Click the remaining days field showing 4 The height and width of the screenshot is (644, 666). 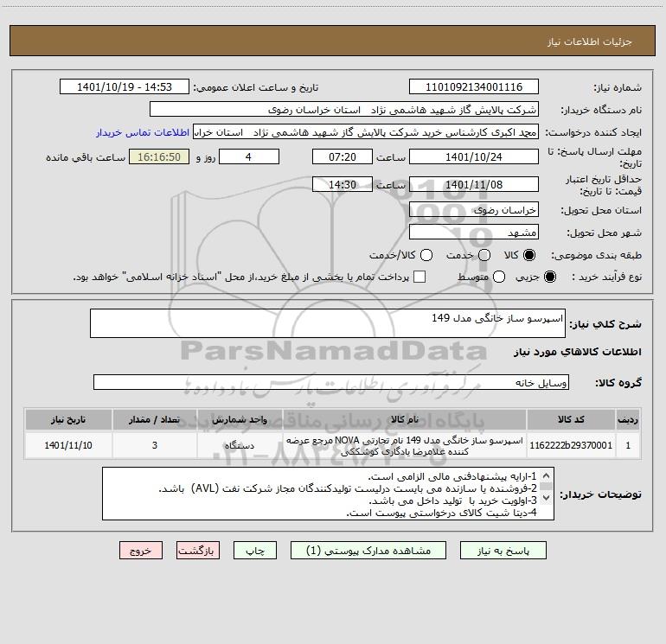click(248, 156)
